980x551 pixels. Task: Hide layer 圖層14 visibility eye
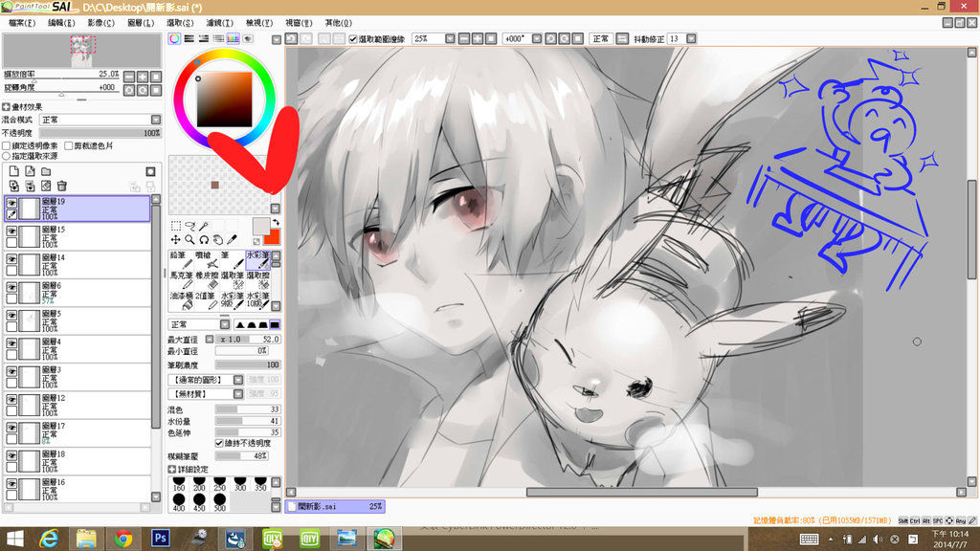click(x=11, y=259)
